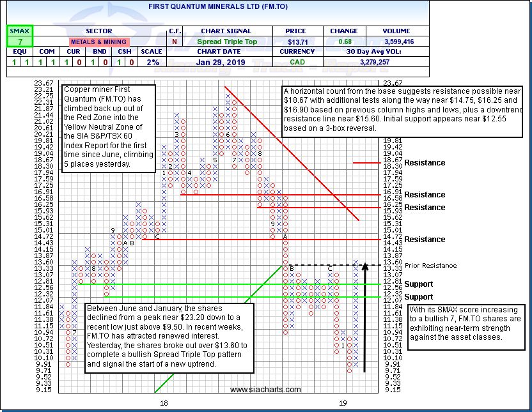Click the Copper miner First Quantum annotation box
The height and width of the screenshot is (412, 532).
pyautogui.click(x=108, y=128)
